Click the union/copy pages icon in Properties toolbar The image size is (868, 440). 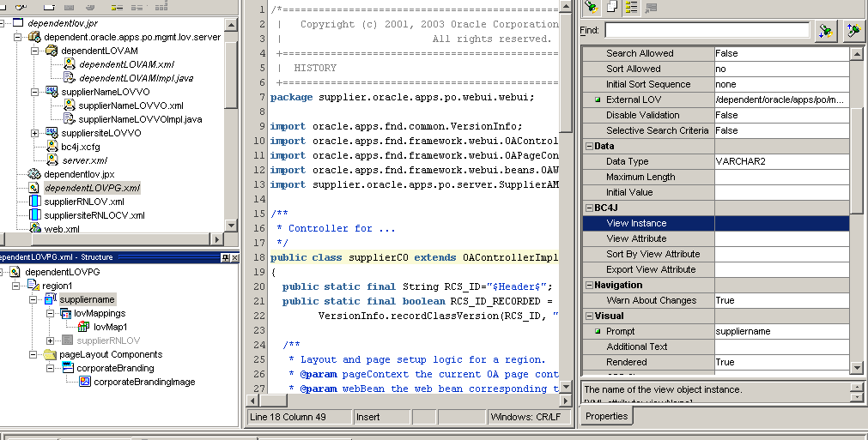[611, 7]
